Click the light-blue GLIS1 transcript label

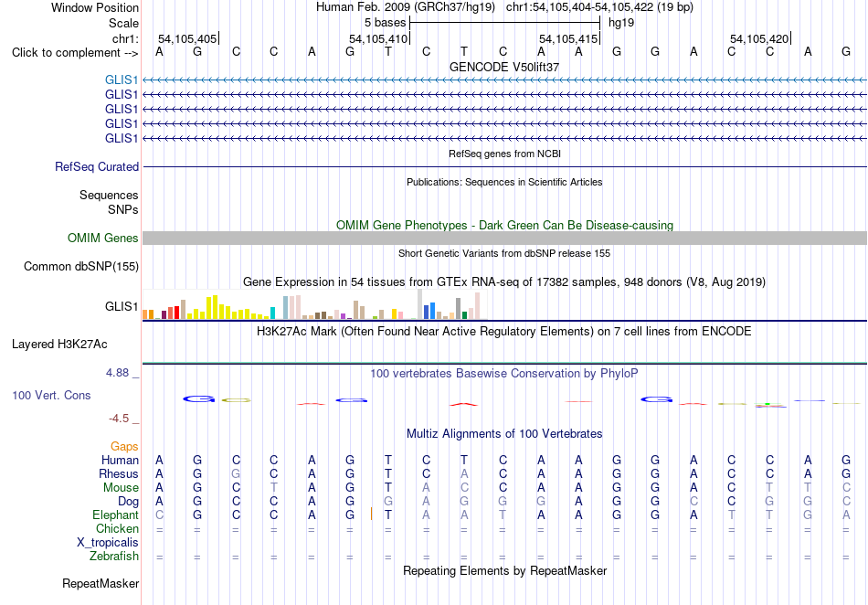coord(122,80)
